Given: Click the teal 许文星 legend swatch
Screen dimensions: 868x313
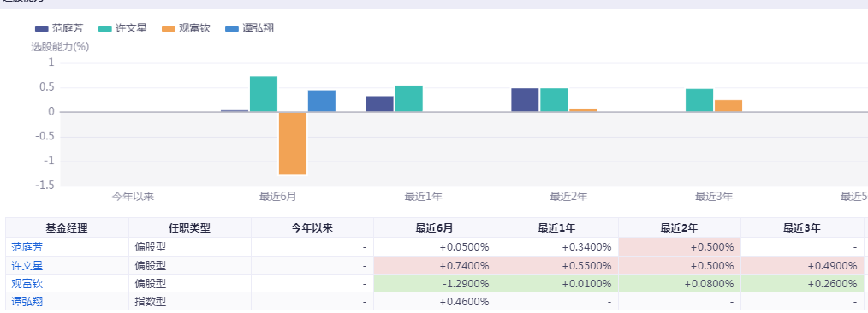Looking at the screenshot, I should pos(106,29).
